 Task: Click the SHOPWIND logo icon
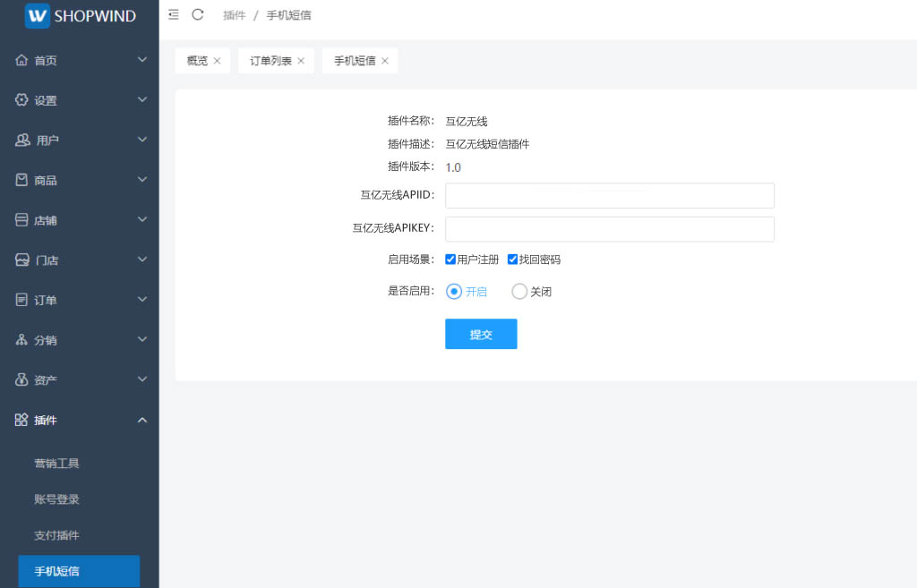[x=38, y=15]
